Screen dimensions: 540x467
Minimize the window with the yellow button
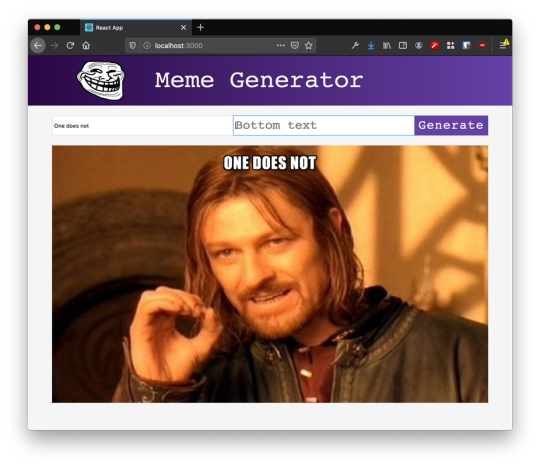pos(48,27)
